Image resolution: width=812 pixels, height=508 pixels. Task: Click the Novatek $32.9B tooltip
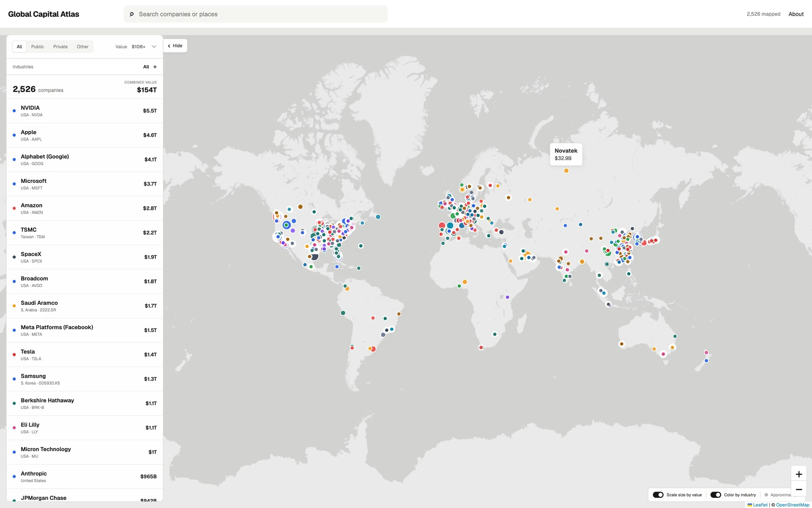pyautogui.click(x=566, y=154)
